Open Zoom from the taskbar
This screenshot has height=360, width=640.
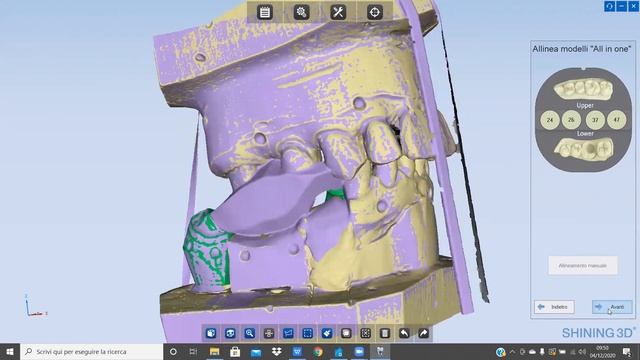click(x=359, y=351)
